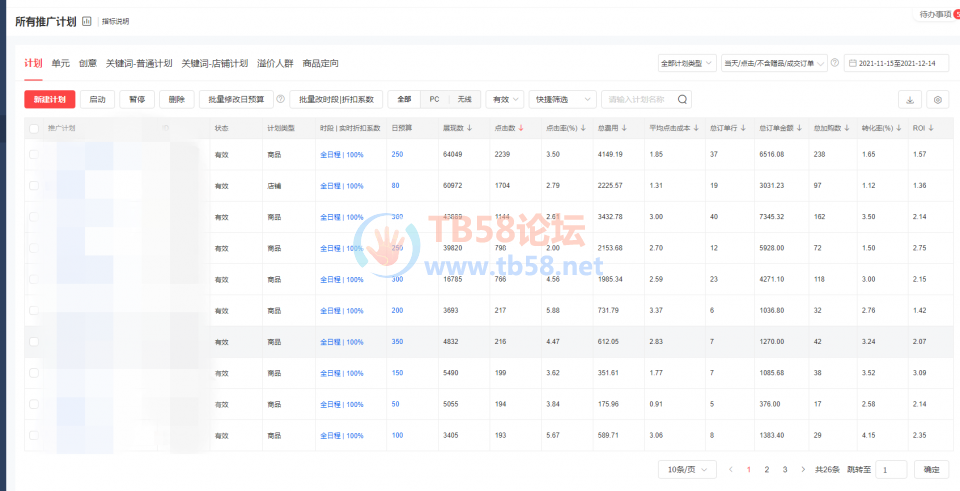Sort by 展现数 using its arrow
Image resolution: width=960 pixels, height=491 pixels.
click(x=469, y=128)
